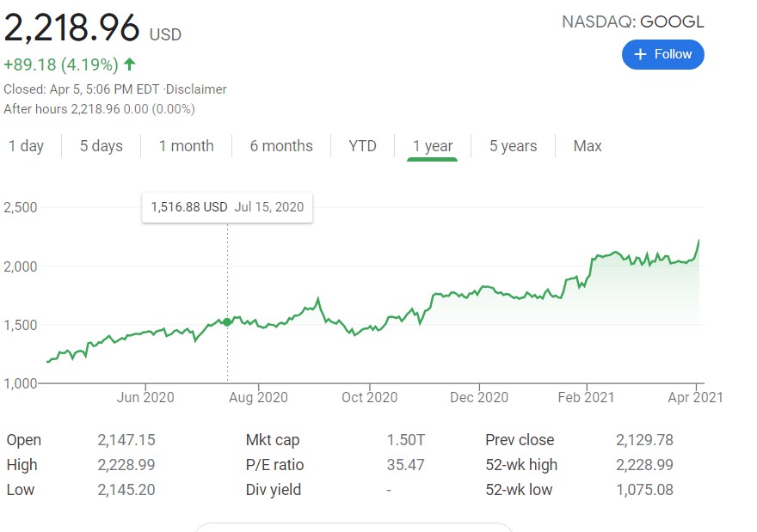This screenshot has width=757, height=532.
Task: Click the Apr 2021 axis label
Action: (697, 397)
